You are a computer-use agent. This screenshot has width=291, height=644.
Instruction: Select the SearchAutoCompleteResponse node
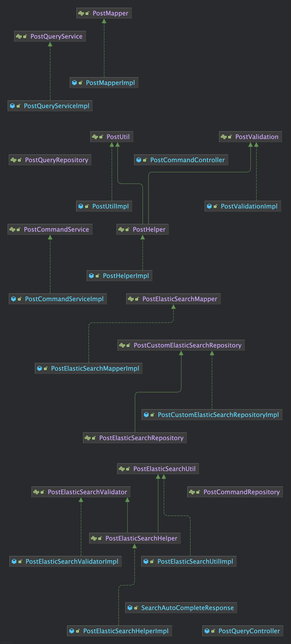pyautogui.click(x=181, y=608)
